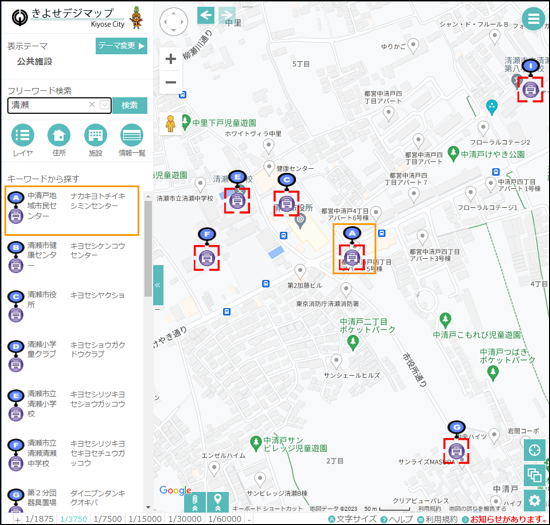Zoom out with the minus button
Image resolution: width=550 pixels, height=525 pixels.
point(171,82)
